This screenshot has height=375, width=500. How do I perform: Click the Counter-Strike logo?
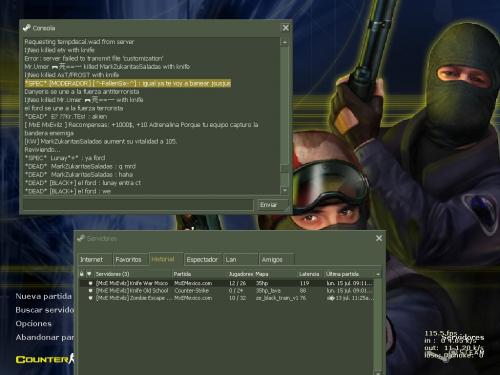(45, 359)
